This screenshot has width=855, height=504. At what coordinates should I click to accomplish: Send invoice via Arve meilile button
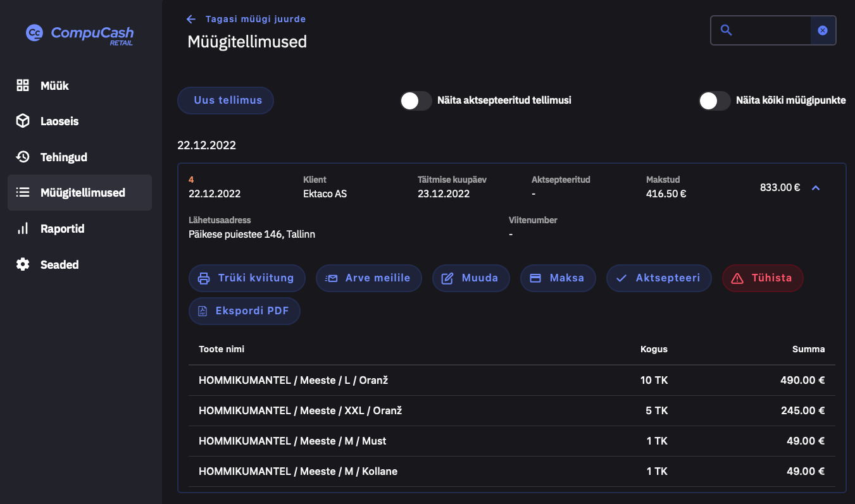pos(368,278)
